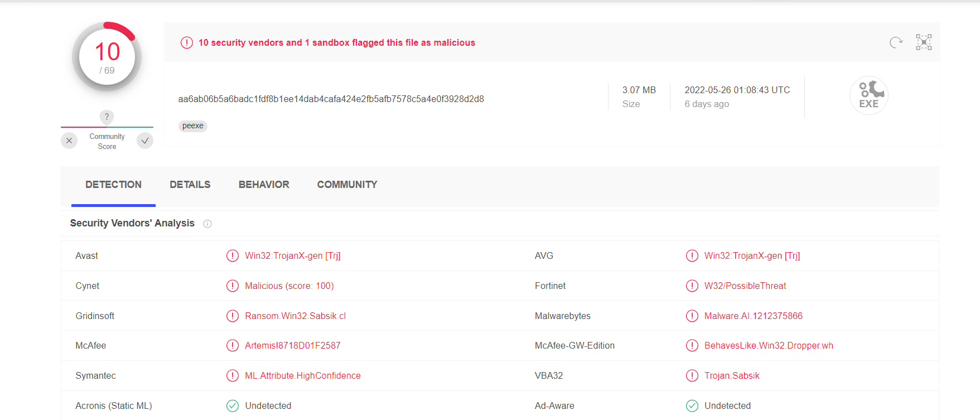Click the AVG Win32:TrojanX-gen [Trj] result
The image size is (980, 420).
click(752, 255)
